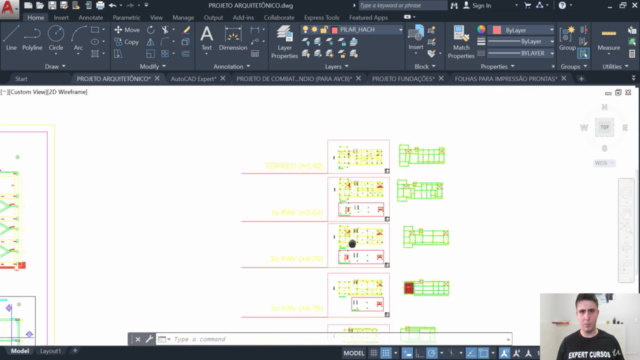Click the Model layout tab
640x360 pixels.
(20, 351)
